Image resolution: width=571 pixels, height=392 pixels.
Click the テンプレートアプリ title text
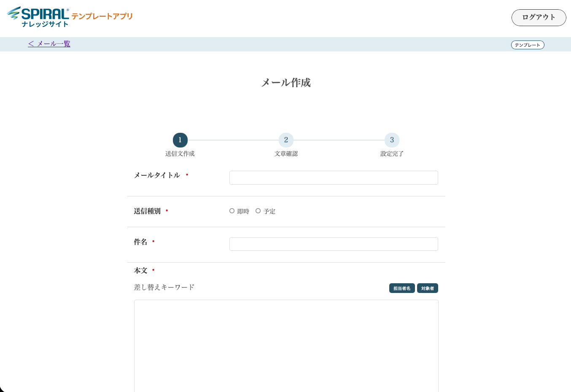(x=102, y=16)
